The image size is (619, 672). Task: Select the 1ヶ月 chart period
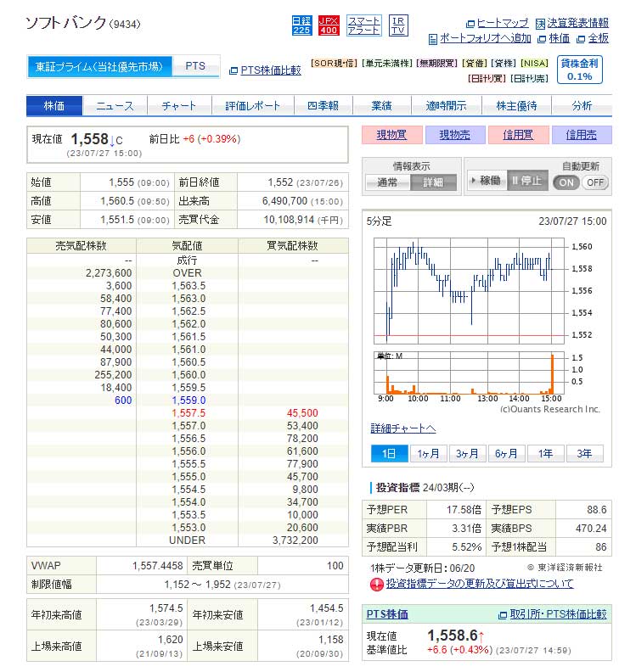click(428, 453)
